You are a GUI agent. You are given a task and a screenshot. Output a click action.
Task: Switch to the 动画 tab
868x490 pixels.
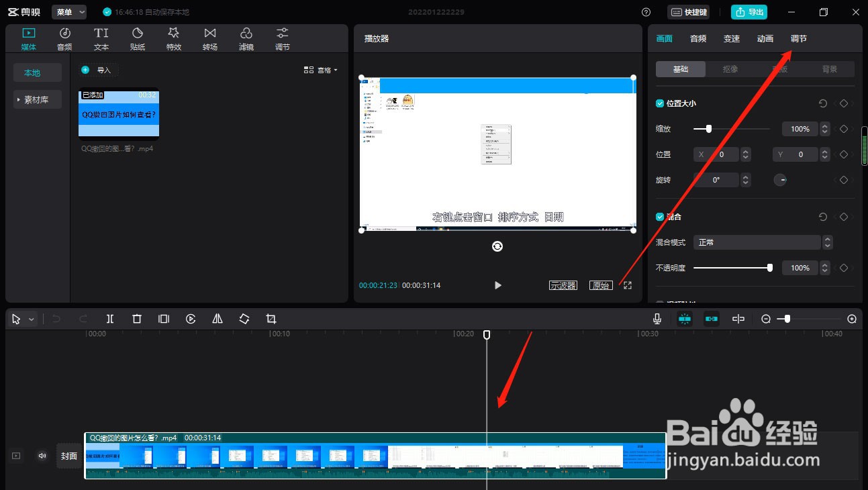(765, 38)
